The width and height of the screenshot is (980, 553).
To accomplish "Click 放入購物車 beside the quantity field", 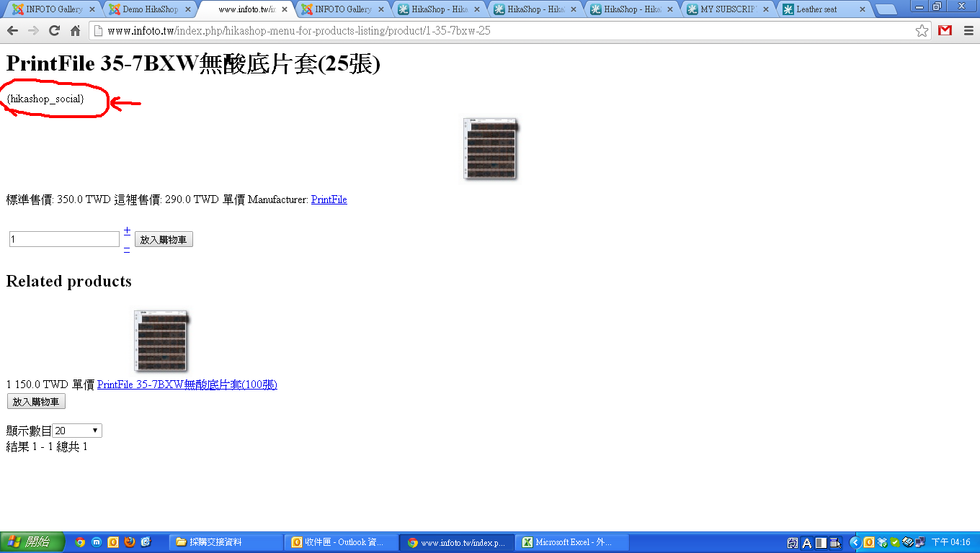I will pos(164,240).
